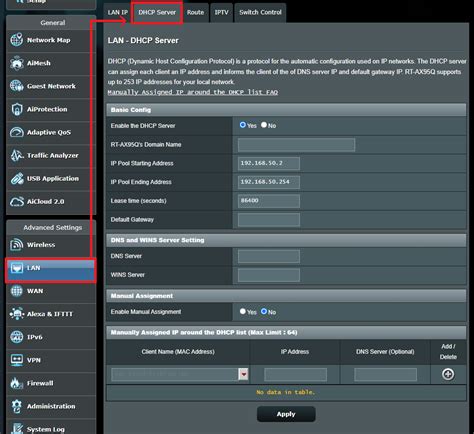Switch to the LAN IP tab

click(118, 13)
